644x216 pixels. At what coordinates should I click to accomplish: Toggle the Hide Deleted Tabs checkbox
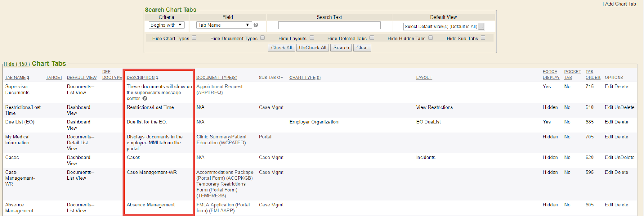372,38
